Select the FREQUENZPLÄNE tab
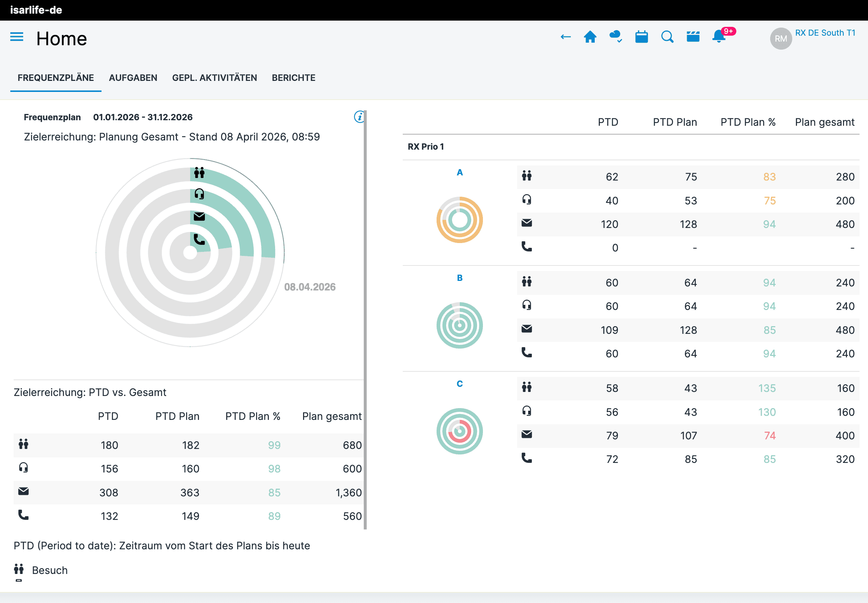This screenshot has width=868, height=603. [x=56, y=78]
